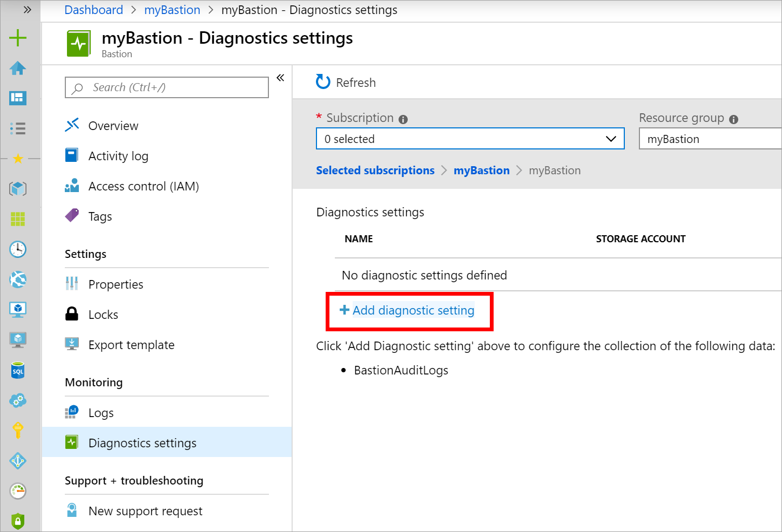Open New support request
This screenshot has width=782, height=532.
[167, 511]
